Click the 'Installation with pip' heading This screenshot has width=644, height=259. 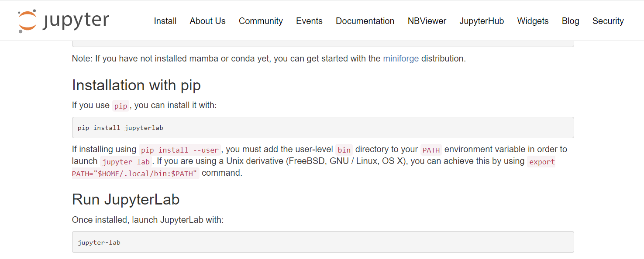pyautogui.click(x=136, y=85)
